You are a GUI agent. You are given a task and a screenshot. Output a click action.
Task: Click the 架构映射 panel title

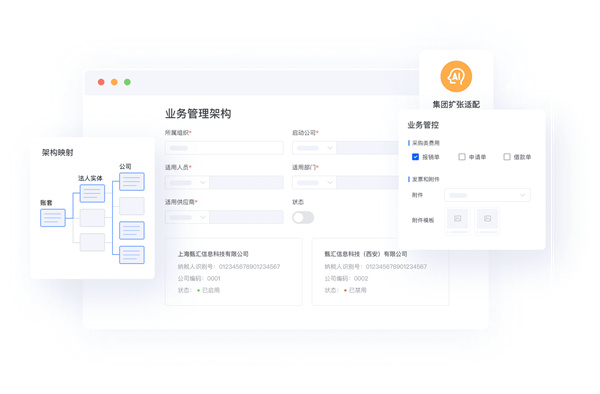(x=57, y=153)
